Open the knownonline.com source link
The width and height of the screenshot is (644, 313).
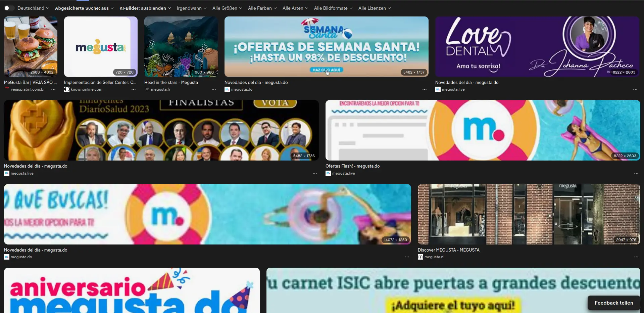pos(86,89)
